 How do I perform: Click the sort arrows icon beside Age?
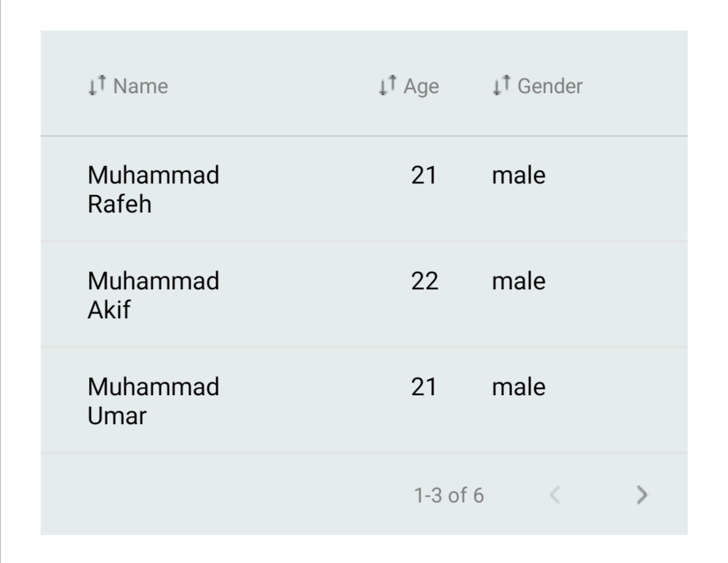pos(388,85)
